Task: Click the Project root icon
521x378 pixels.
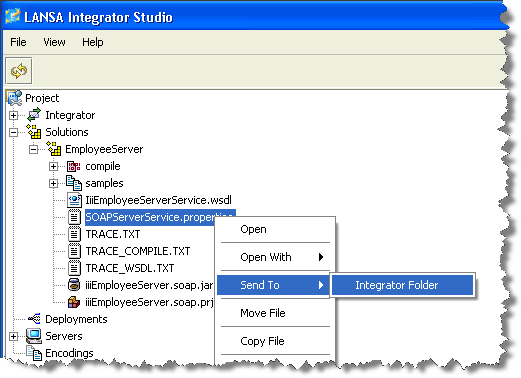Action: click(14, 98)
